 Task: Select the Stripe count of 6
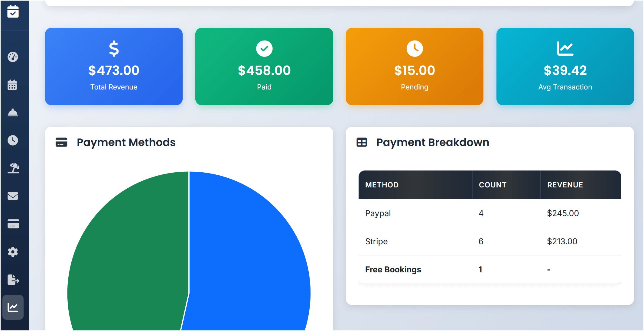tap(481, 242)
